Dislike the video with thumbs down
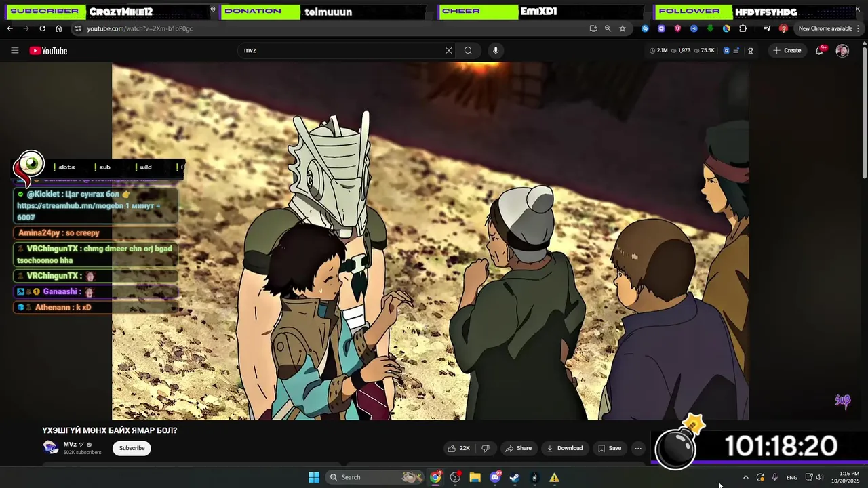The image size is (868, 488). [x=486, y=448]
